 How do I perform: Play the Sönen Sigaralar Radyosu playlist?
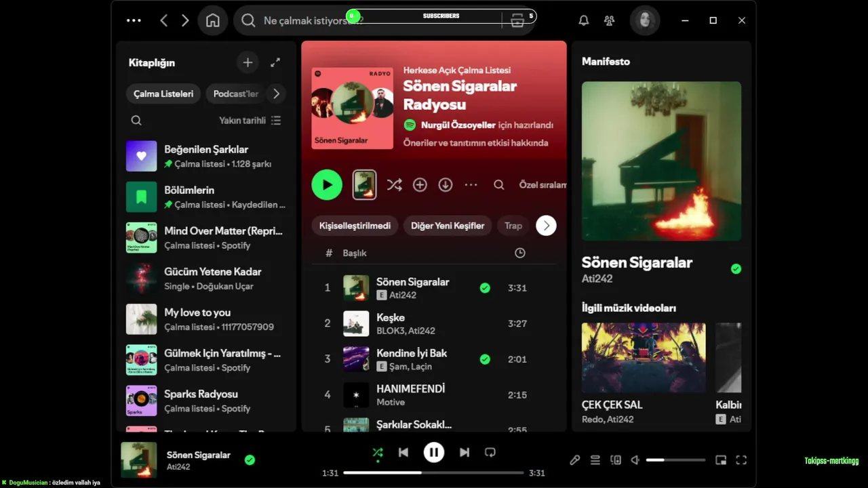click(327, 184)
